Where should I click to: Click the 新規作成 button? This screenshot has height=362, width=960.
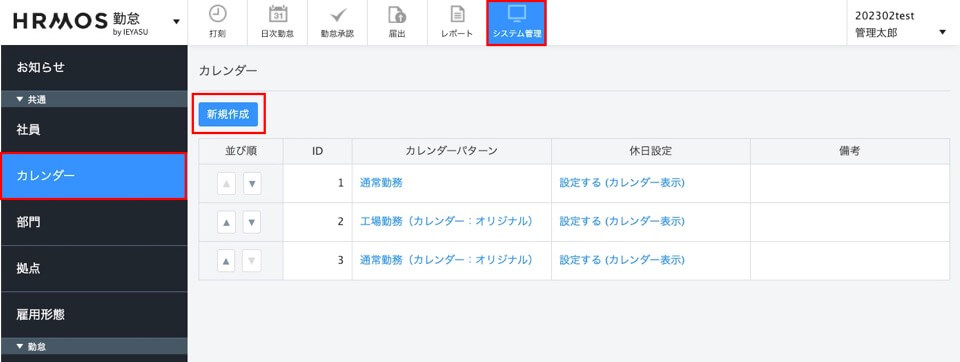(228, 115)
